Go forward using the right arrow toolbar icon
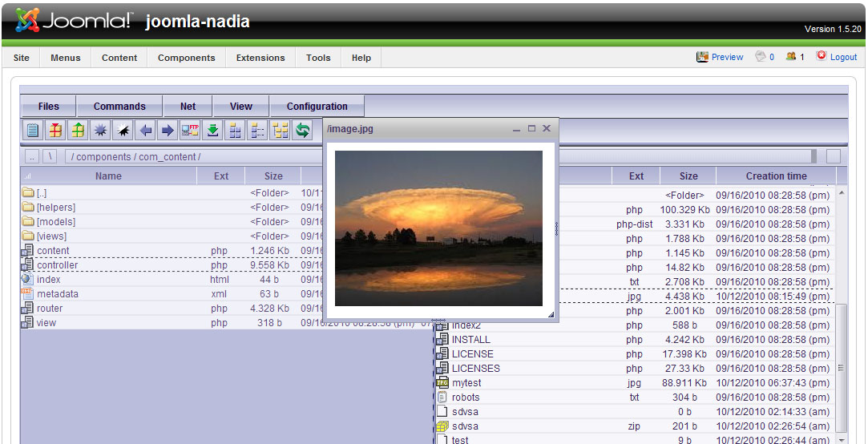 tap(168, 130)
